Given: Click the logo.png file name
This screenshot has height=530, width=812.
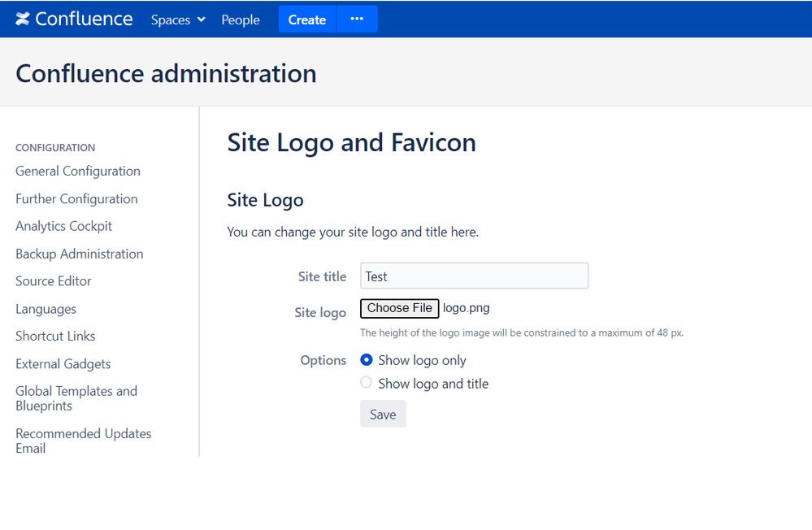Looking at the screenshot, I should [466, 308].
